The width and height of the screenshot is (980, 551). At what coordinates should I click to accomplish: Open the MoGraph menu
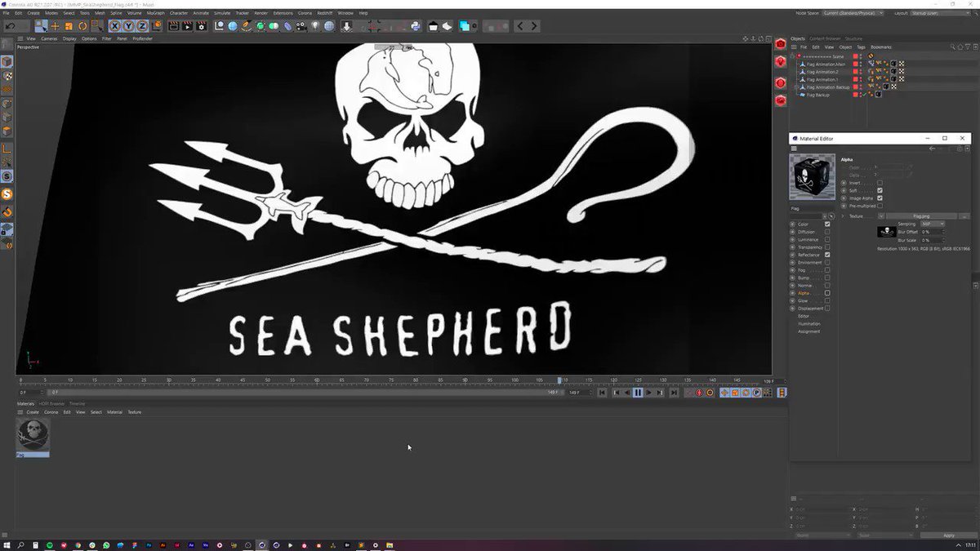[155, 13]
